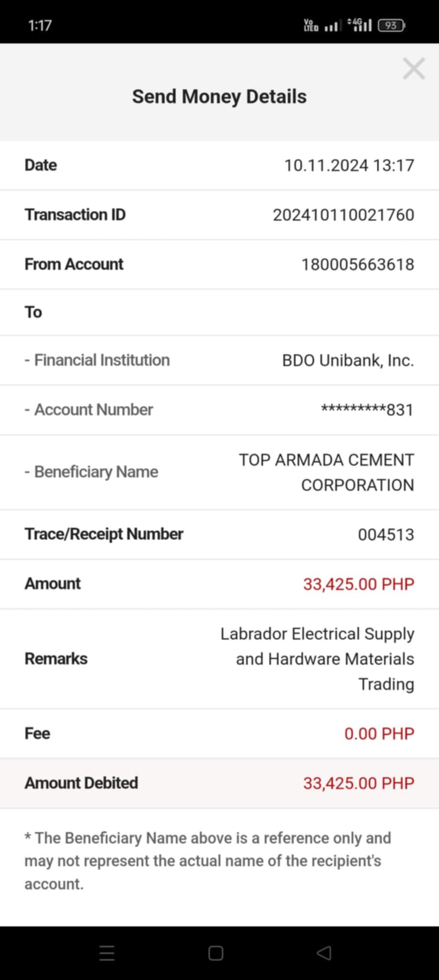
Task: Tap the Android recent apps menu icon
Action: (107, 953)
